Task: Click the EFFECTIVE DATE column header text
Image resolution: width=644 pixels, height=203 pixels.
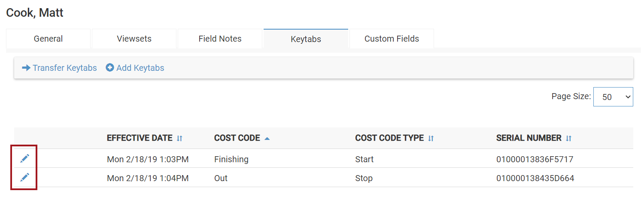Action: tap(140, 138)
